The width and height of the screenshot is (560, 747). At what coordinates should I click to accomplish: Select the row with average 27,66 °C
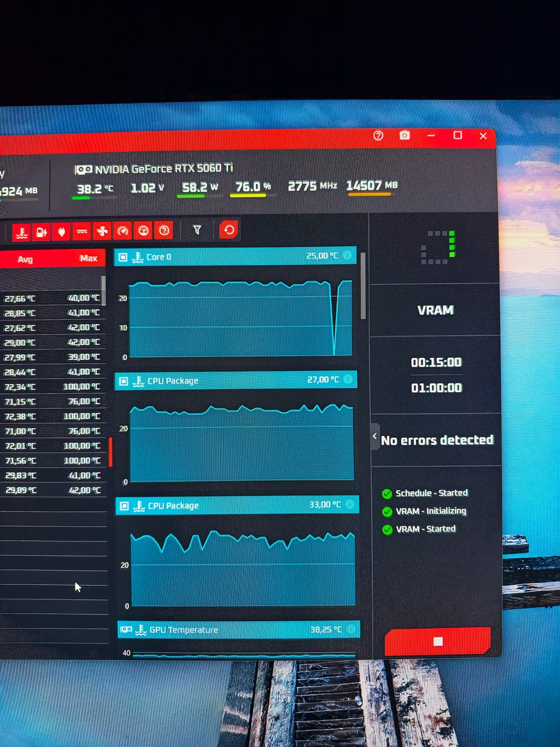52,298
